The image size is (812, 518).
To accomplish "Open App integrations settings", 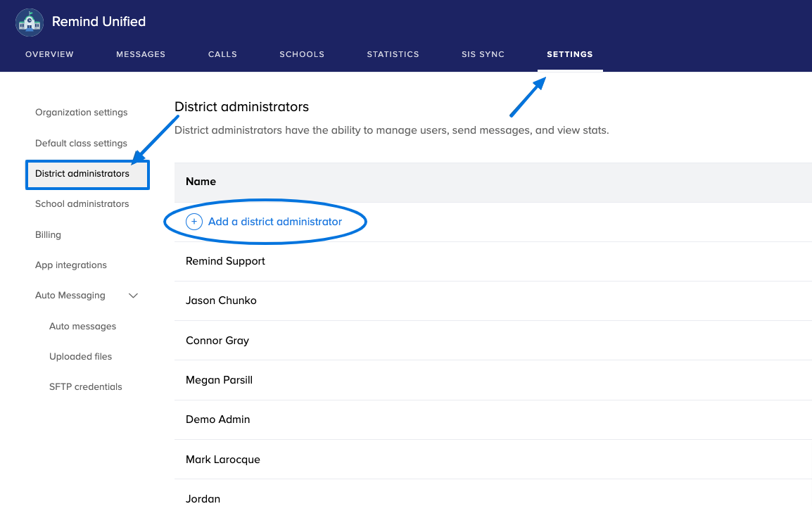I will point(71,265).
